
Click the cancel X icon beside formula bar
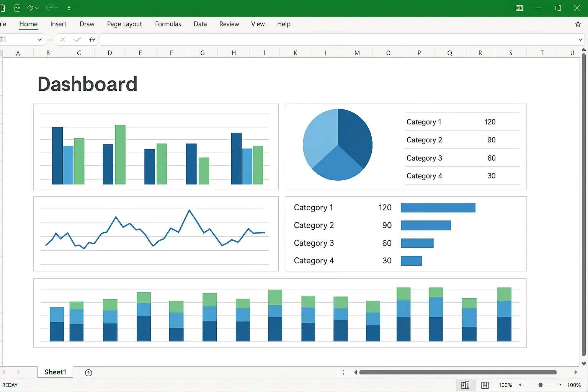[63, 39]
